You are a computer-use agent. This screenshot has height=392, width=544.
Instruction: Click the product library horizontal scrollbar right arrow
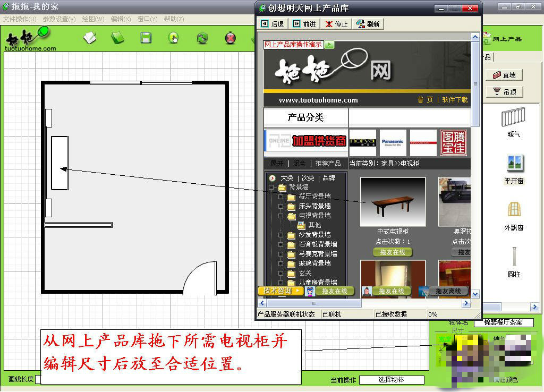click(x=466, y=303)
